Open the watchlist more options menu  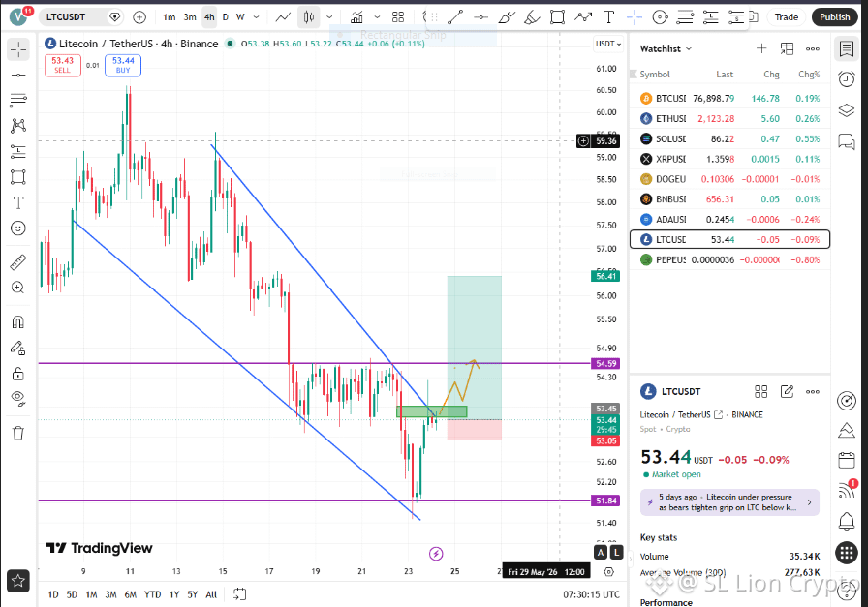point(812,48)
